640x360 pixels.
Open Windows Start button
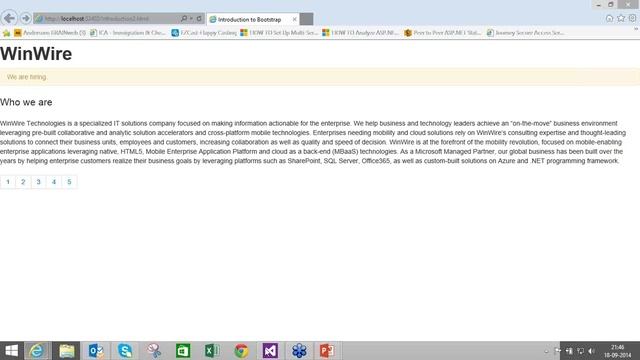click(x=11, y=351)
